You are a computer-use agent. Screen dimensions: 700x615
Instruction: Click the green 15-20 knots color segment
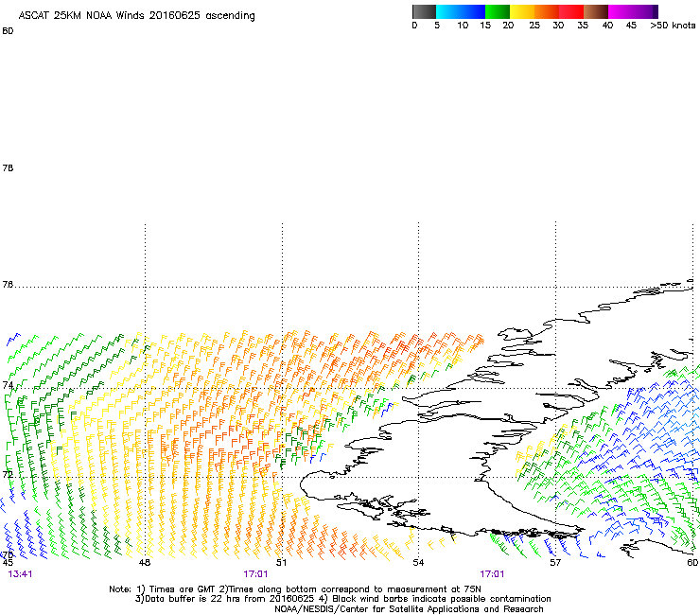(498, 11)
